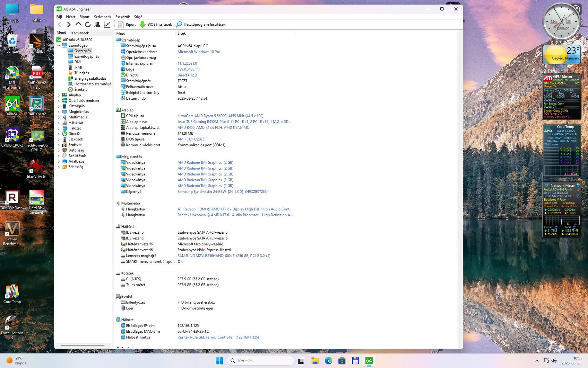Viewport: 588px width, 368px height.
Task: Open File Explorer from the taskbar
Action: [x=315, y=361]
